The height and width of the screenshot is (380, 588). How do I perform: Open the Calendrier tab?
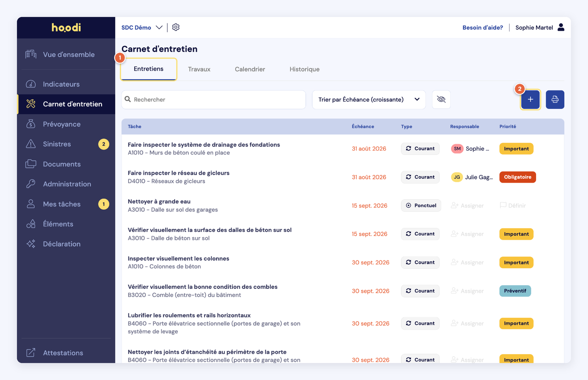coord(250,69)
